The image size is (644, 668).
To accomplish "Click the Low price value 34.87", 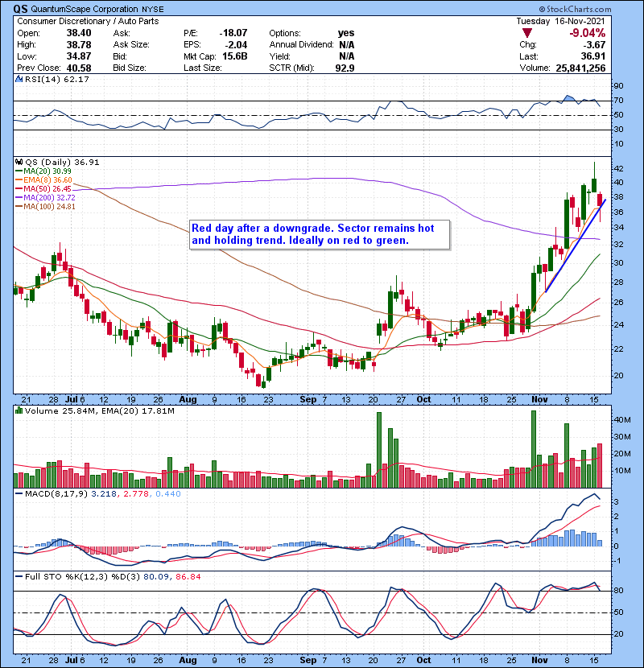I will tap(78, 56).
